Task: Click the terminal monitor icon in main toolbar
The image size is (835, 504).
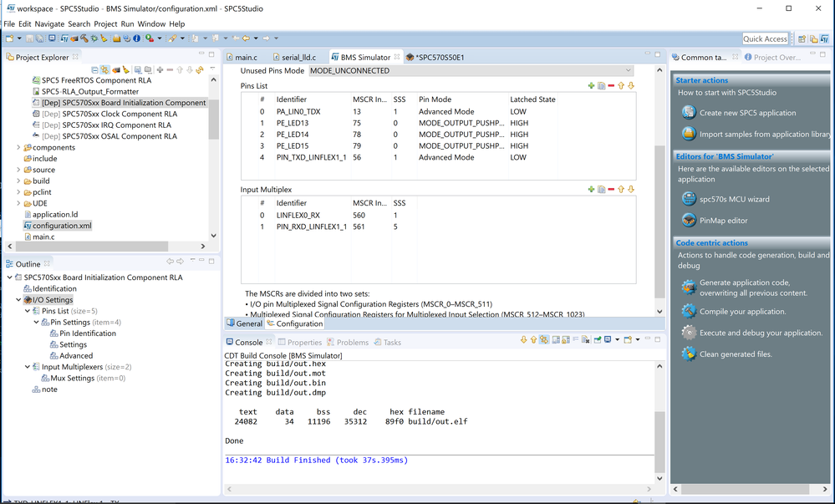Action: click(52, 38)
